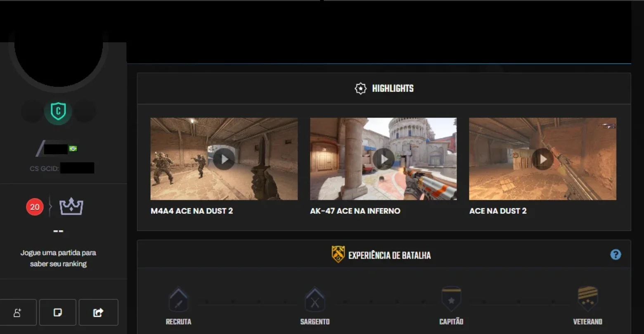Viewport: 644px width, 334px height.
Task: Click the crown rank icon
Action: point(71,206)
